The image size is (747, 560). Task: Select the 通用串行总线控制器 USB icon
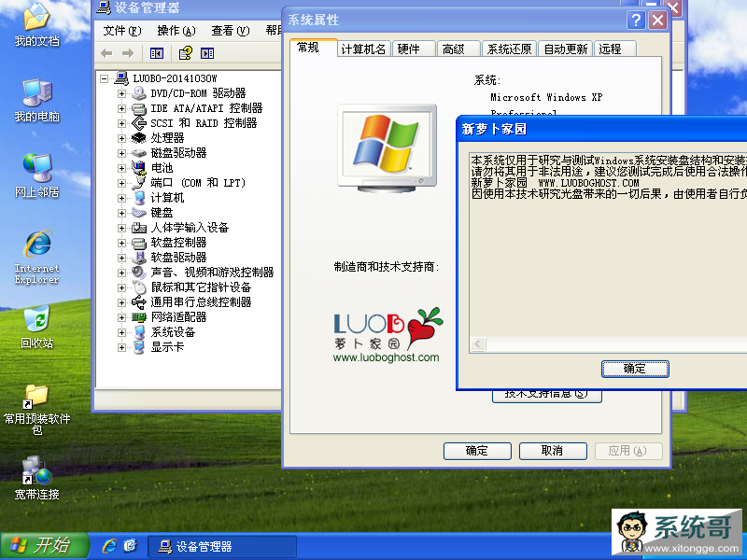(x=138, y=301)
